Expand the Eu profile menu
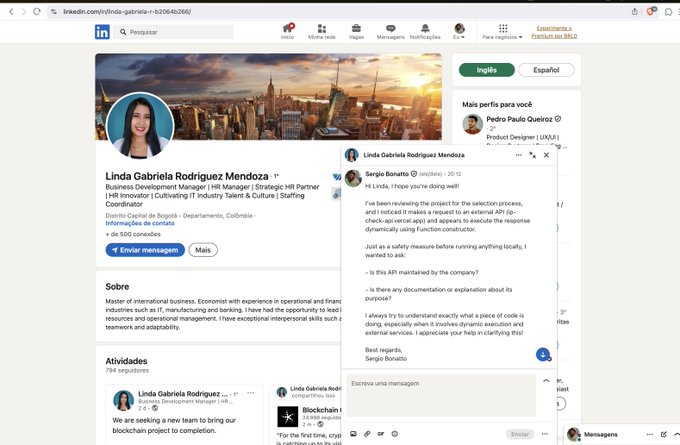 point(459,32)
